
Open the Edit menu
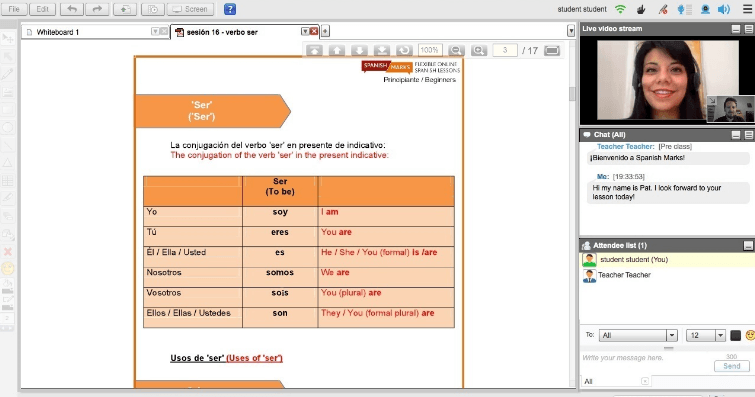(x=43, y=9)
